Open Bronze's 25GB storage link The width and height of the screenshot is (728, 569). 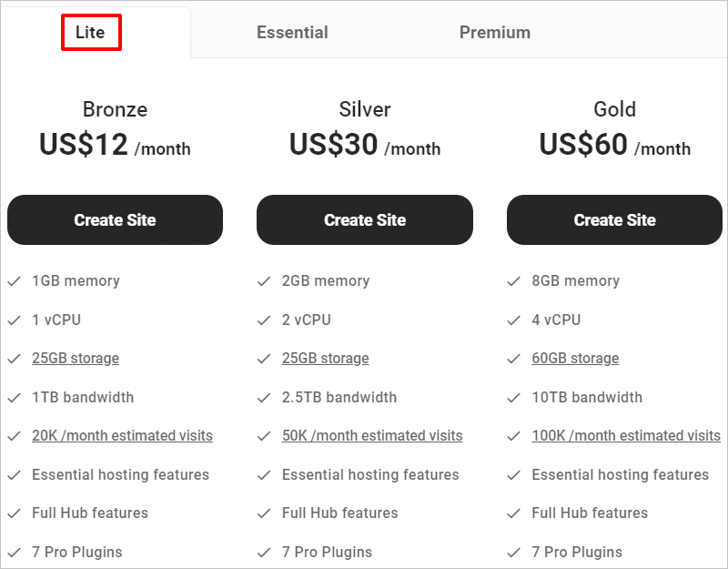click(x=76, y=359)
